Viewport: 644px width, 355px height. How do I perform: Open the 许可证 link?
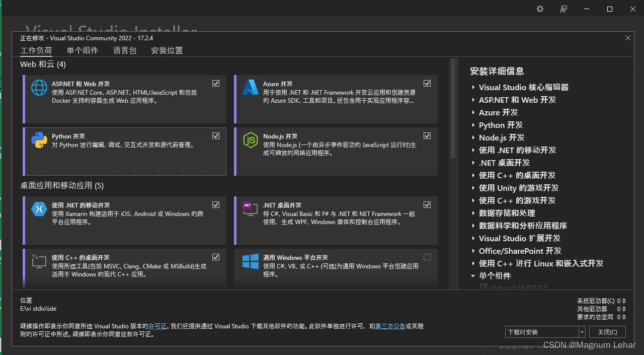(157, 326)
